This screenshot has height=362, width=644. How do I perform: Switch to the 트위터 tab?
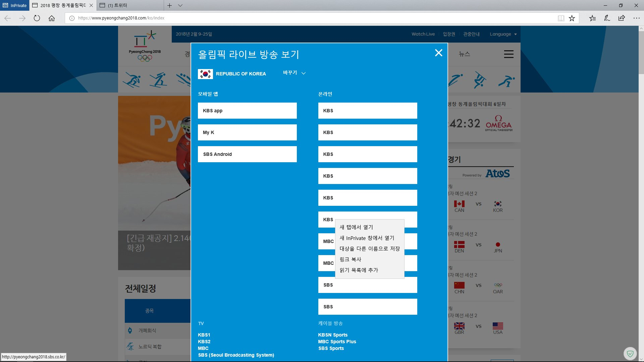tap(117, 5)
